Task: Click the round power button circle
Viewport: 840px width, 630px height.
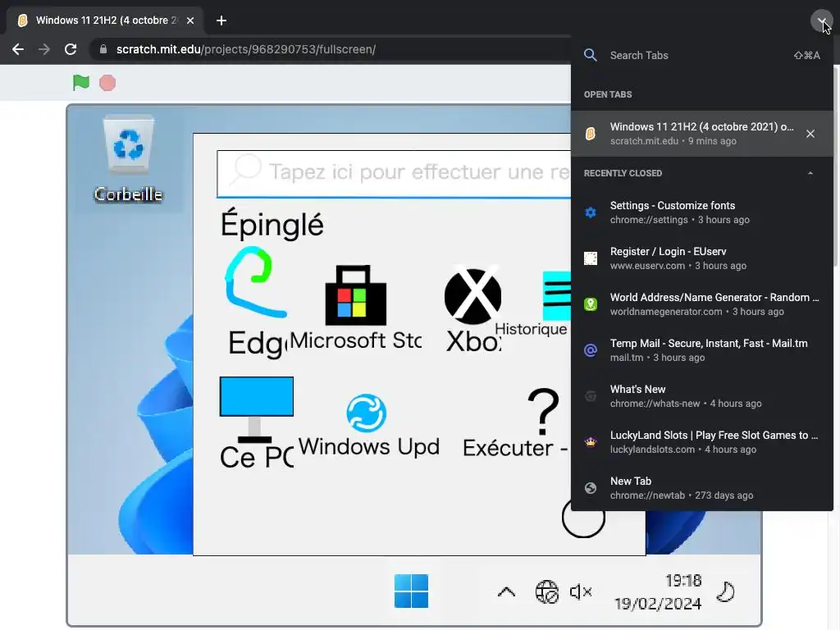Action: click(583, 518)
